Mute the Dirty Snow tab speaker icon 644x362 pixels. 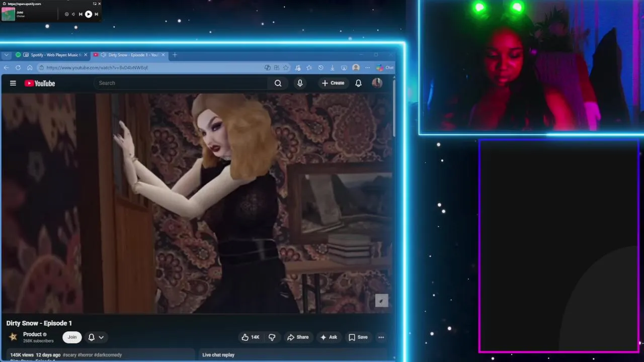103,55
